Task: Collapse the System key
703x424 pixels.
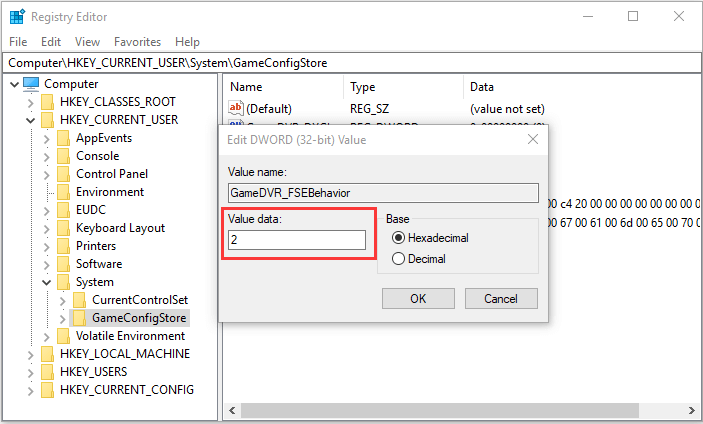Action: tap(47, 282)
